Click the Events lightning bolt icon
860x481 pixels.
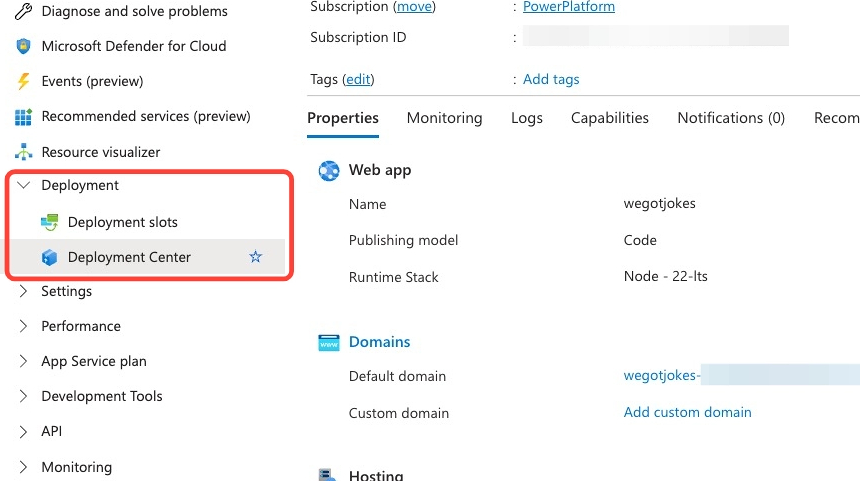pyautogui.click(x=24, y=81)
